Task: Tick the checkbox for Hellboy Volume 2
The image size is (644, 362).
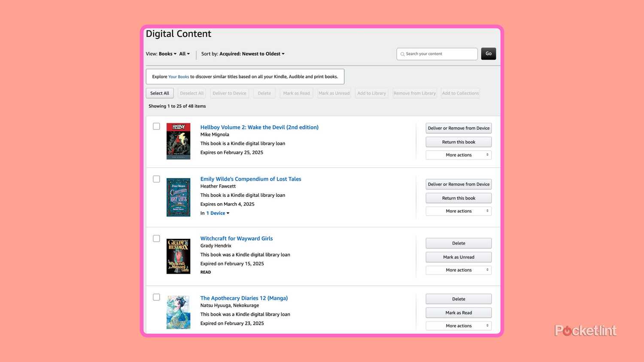Action: click(156, 127)
